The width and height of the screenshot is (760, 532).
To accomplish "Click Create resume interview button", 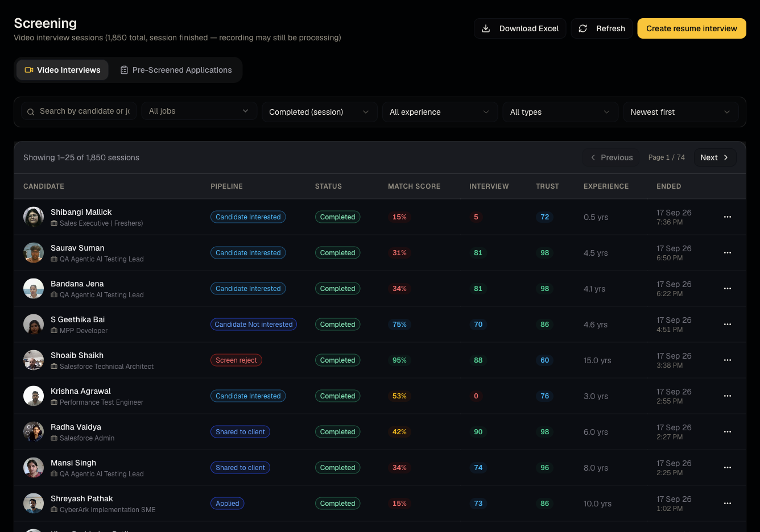I will [x=692, y=28].
